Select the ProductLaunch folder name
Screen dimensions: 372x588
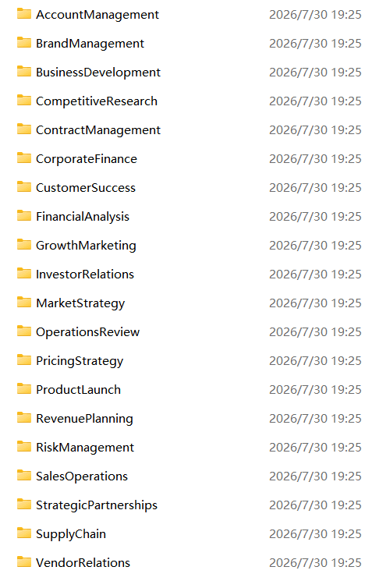click(78, 390)
